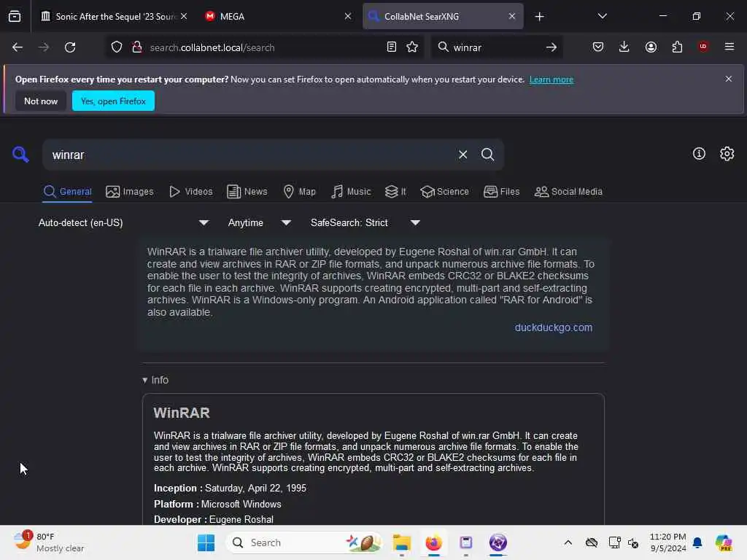
Task: Submit toolbar search with the arrow button
Action: pyautogui.click(x=551, y=47)
